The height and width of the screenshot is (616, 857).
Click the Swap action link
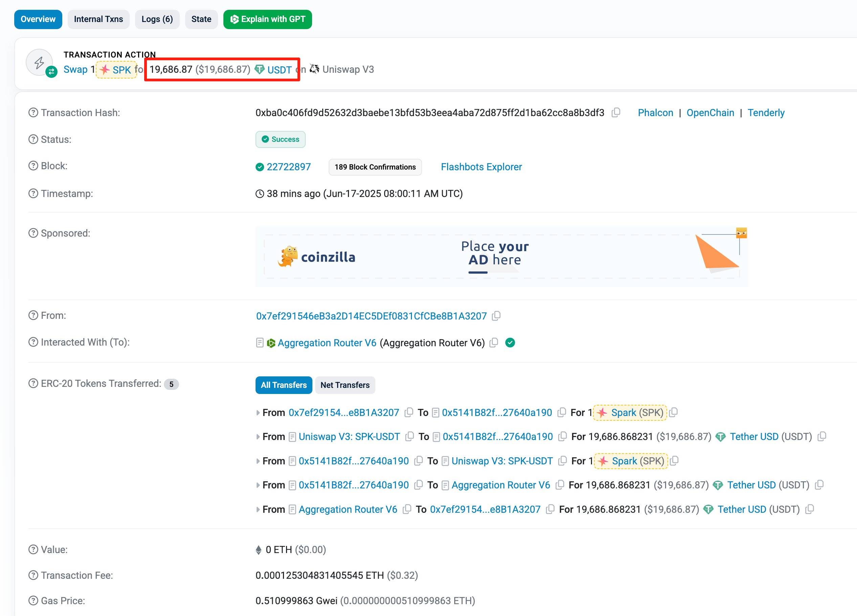pyautogui.click(x=75, y=69)
